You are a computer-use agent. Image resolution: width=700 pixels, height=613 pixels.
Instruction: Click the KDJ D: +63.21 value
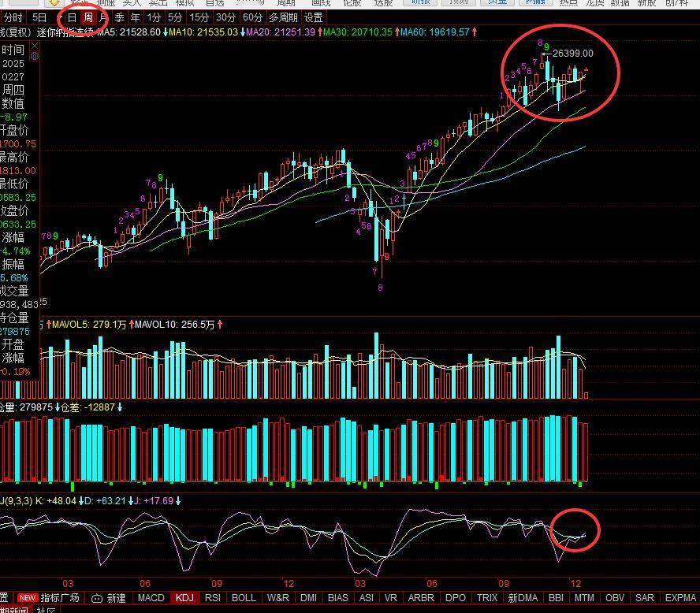click(105, 501)
